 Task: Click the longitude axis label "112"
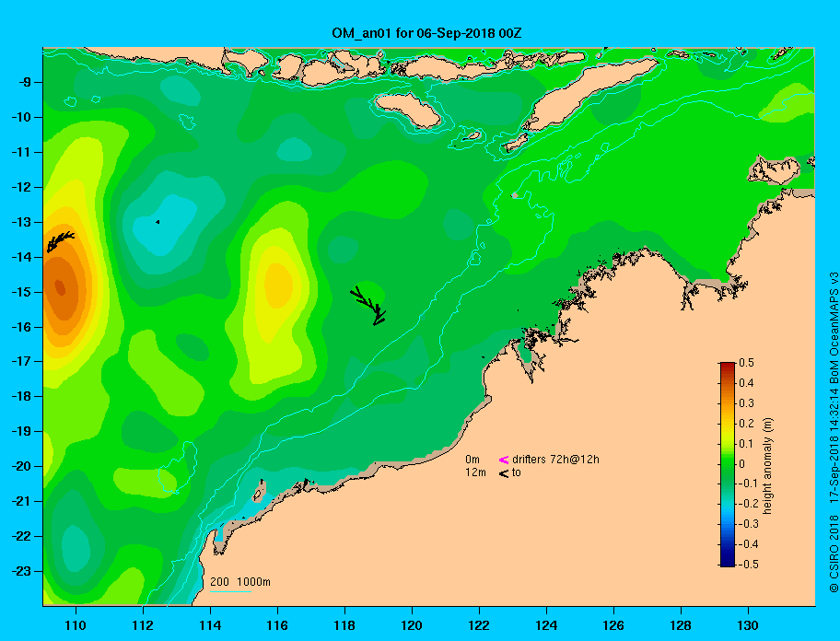pos(143,625)
